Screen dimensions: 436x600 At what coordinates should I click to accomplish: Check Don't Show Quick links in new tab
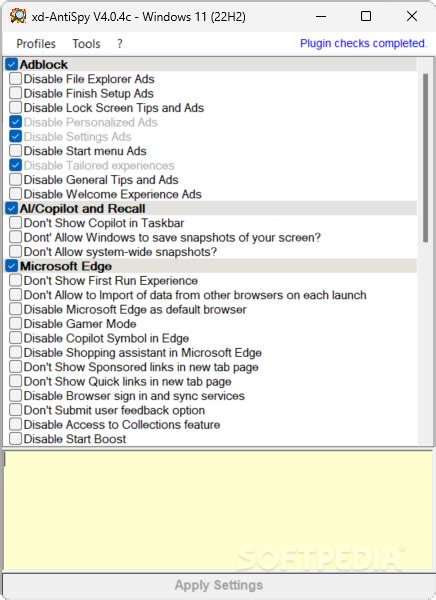(x=15, y=382)
